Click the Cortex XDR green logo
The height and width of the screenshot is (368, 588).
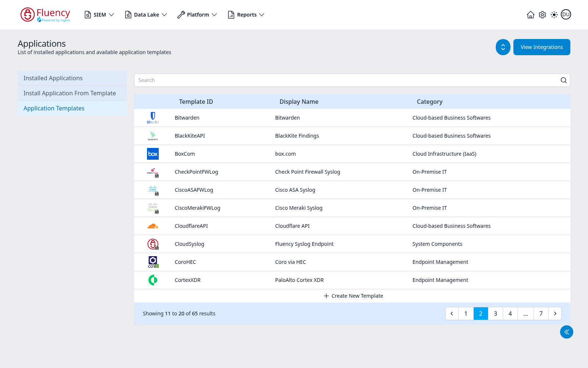(x=153, y=280)
